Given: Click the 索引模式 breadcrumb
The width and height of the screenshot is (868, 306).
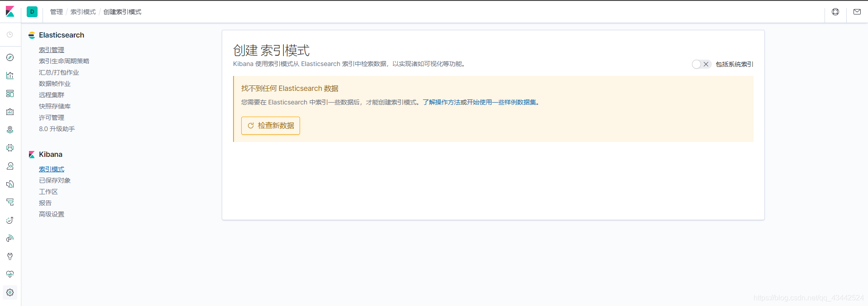Looking at the screenshot, I should pos(83,12).
